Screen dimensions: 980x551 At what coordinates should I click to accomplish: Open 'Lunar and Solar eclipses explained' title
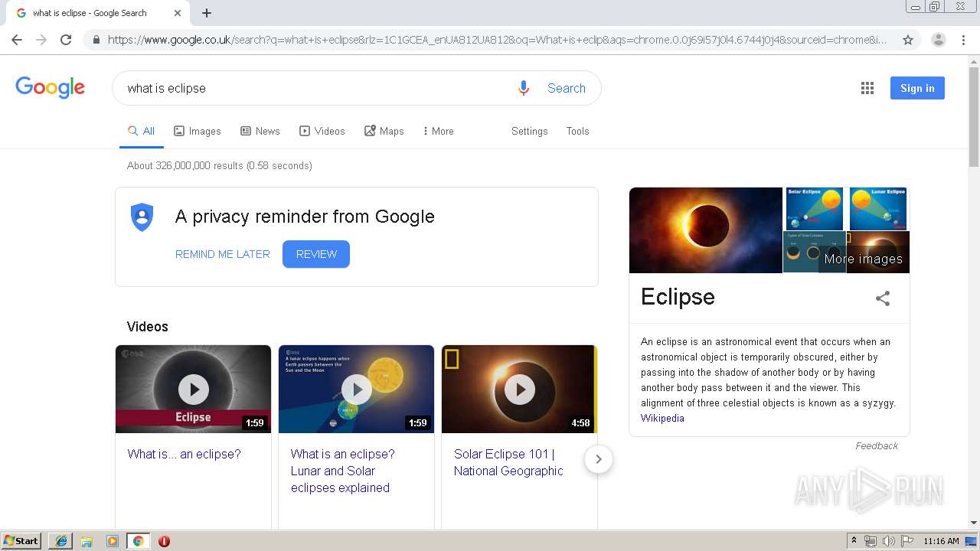pyautogui.click(x=343, y=471)
